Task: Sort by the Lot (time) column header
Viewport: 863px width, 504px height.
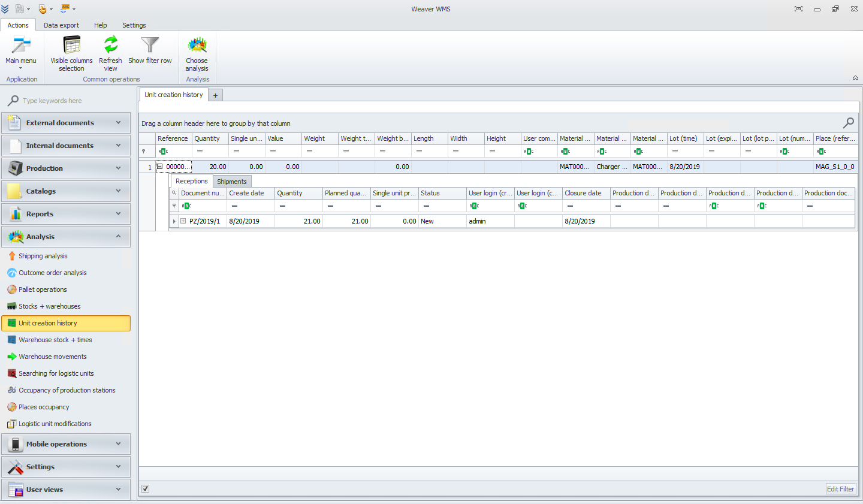Action: [686, 138]
